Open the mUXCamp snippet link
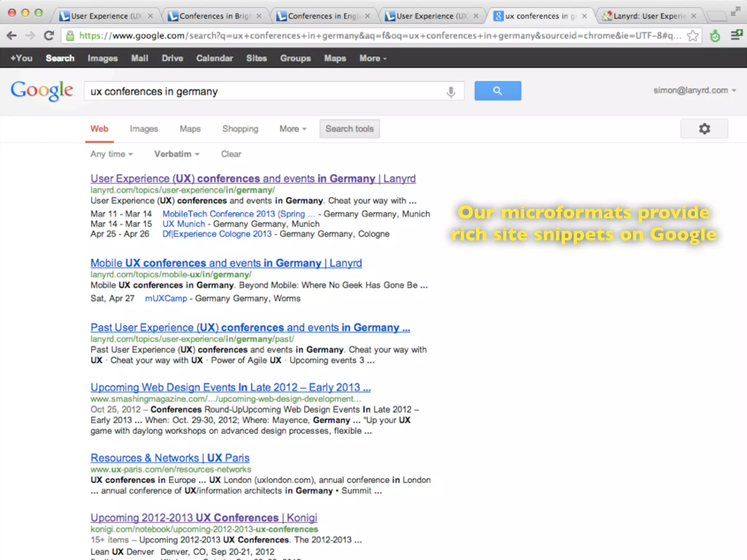The width and height of the screenshot is (747, 560). tap(166, 298)
